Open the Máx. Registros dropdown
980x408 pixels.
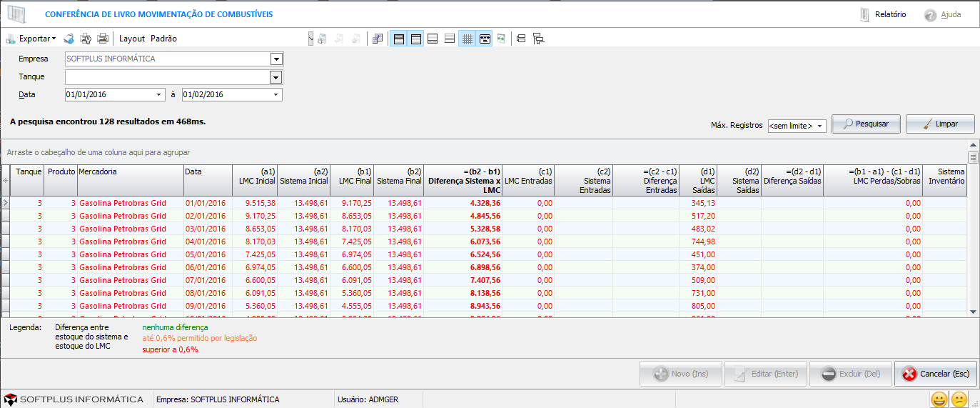pyautogui.click(x=820, y=126)
